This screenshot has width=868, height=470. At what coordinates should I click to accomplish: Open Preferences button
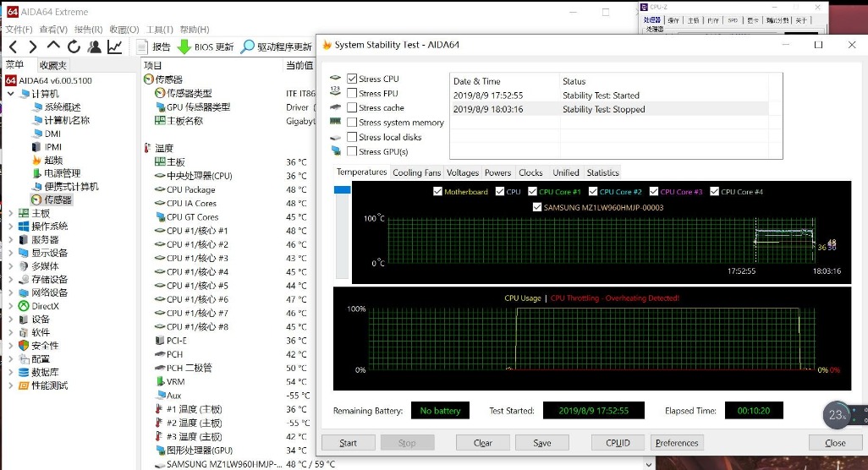pyautogui.click(x=677, y=442)
